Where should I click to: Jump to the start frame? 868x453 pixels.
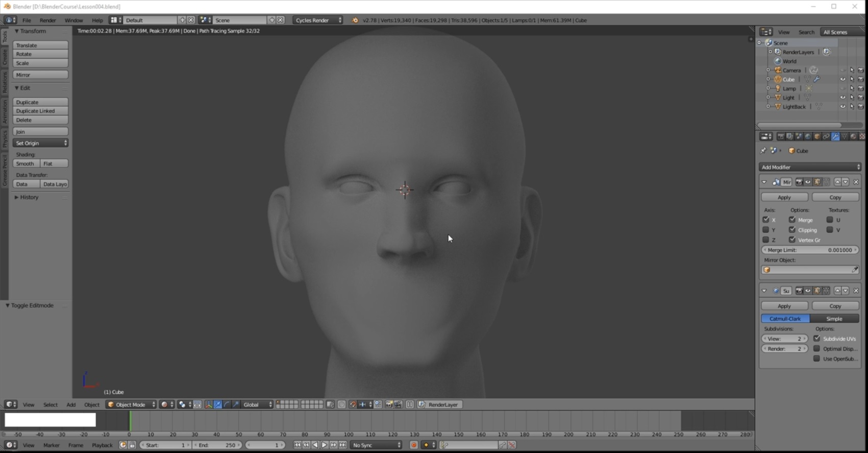click(x=297, y=445)
